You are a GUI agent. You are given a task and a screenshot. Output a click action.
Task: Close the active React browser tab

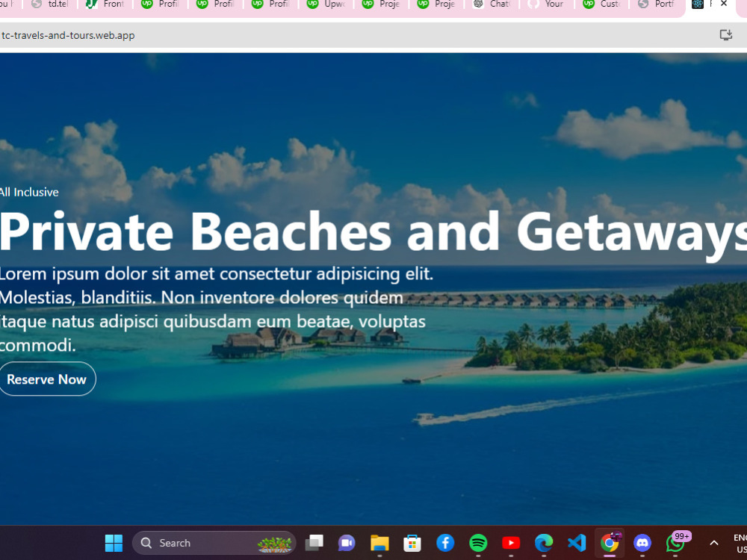[x=724, y=4]
